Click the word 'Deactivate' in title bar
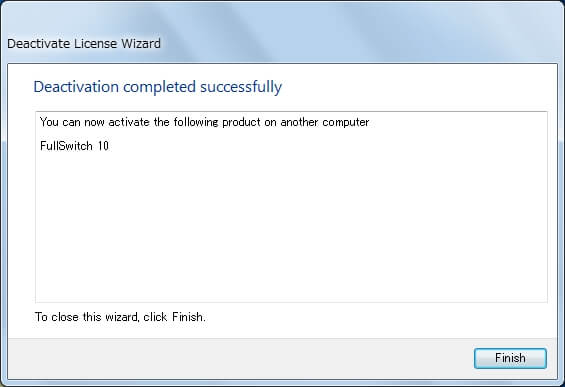565x387 pixels. [x=39, y=44]
